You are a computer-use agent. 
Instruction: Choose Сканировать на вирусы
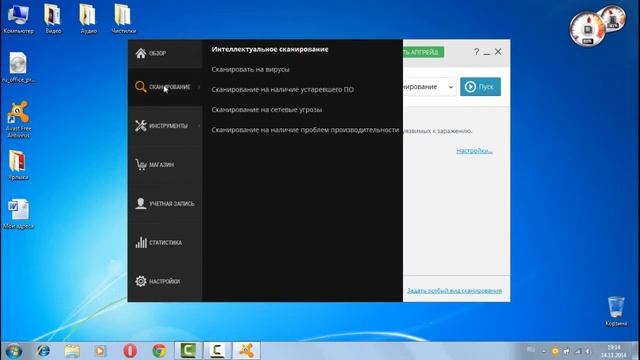pyautogui.click(x=250, y=69)
